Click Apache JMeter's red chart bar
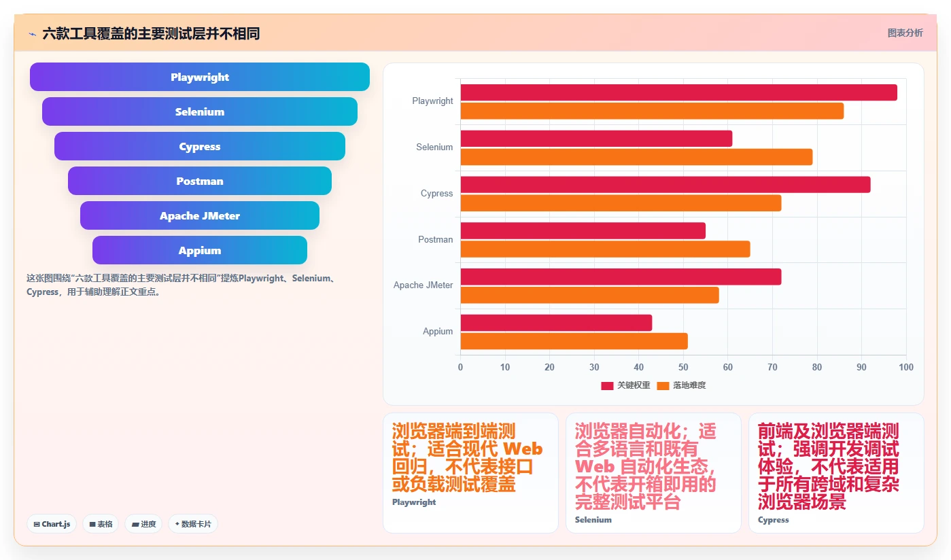 point(621,277)
